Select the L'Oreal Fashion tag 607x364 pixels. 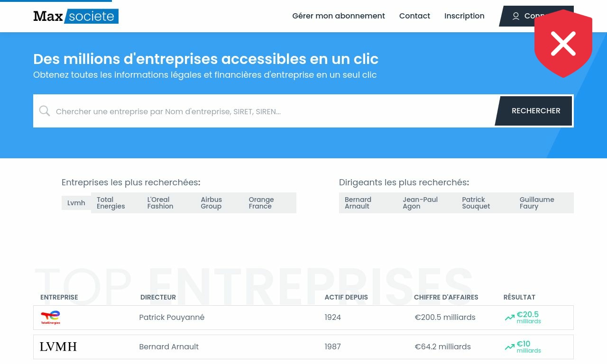tap(168, 203)
